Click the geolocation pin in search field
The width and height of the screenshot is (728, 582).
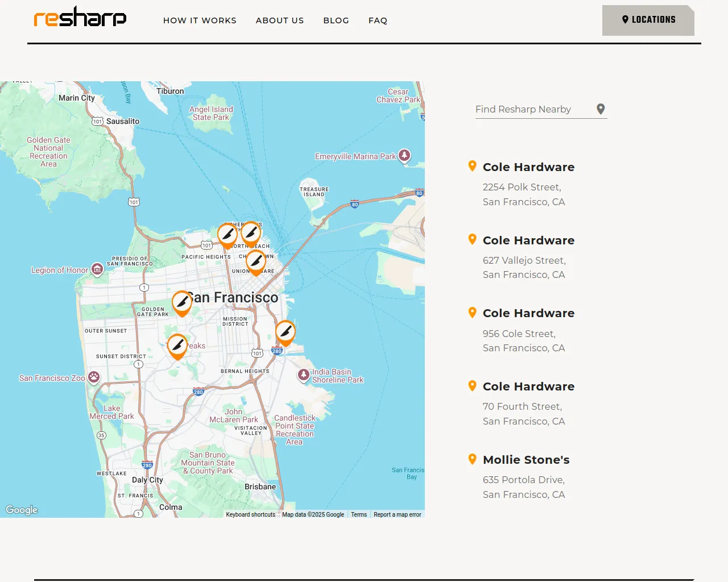601,109
